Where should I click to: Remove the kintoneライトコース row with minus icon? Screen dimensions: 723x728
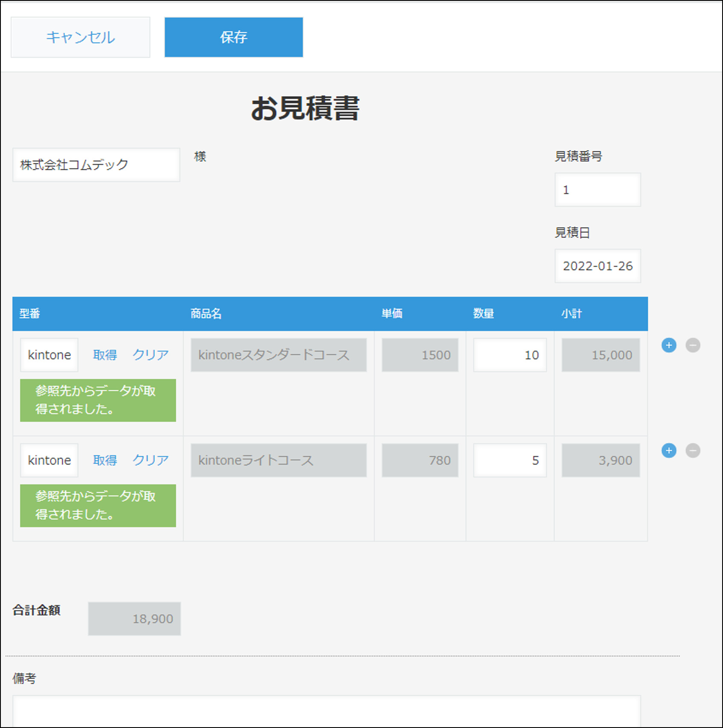(693, 450)
